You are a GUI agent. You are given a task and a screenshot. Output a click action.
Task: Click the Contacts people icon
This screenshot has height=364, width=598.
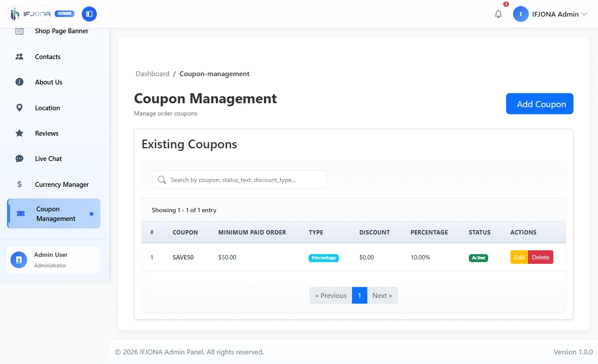pos(19,57)
